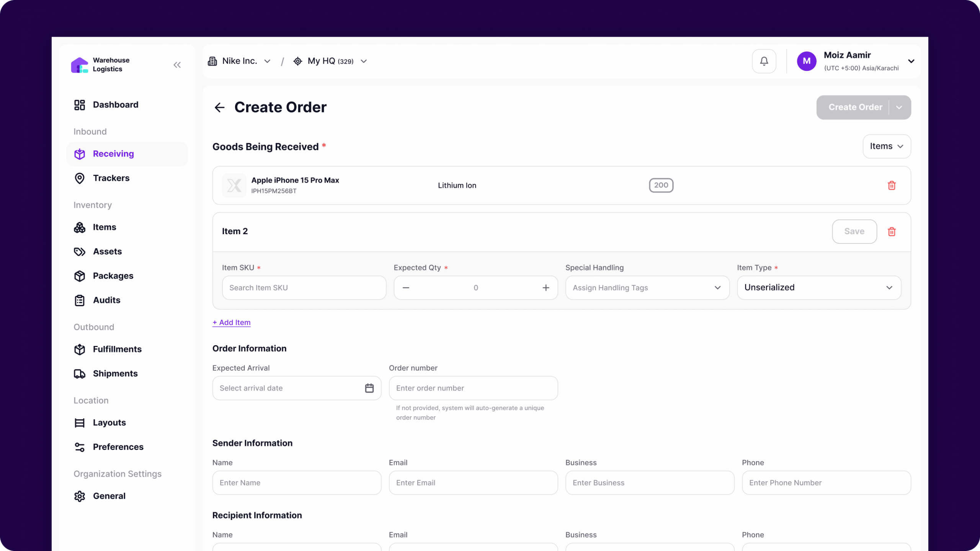Open the Item Type Unserialized dropdown

(x=819, y=288)
